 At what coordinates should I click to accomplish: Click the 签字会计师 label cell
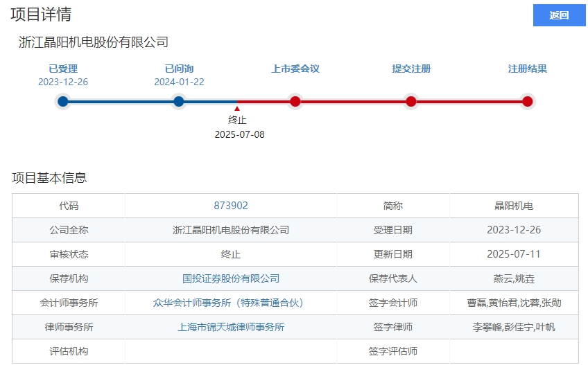(393, 303)
